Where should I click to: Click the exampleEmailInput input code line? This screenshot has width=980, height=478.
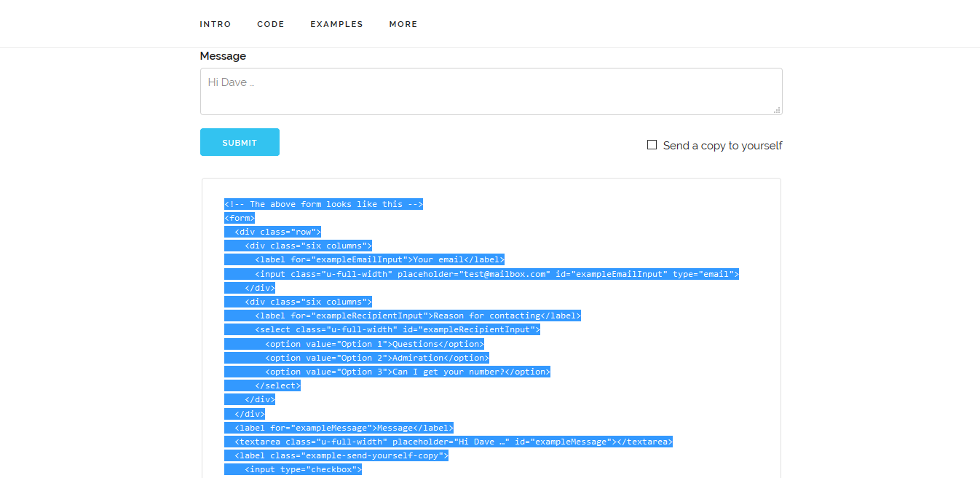tap(482, 273)
